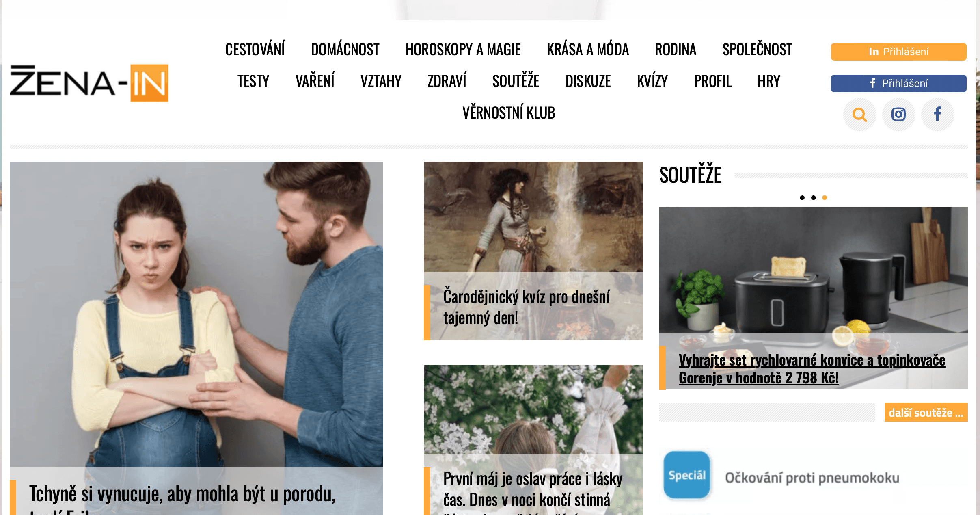The height and width of the screenshot is (515, 980).
Task: Open the Očkování proti pneumokoku link
Action: [812, 478]
